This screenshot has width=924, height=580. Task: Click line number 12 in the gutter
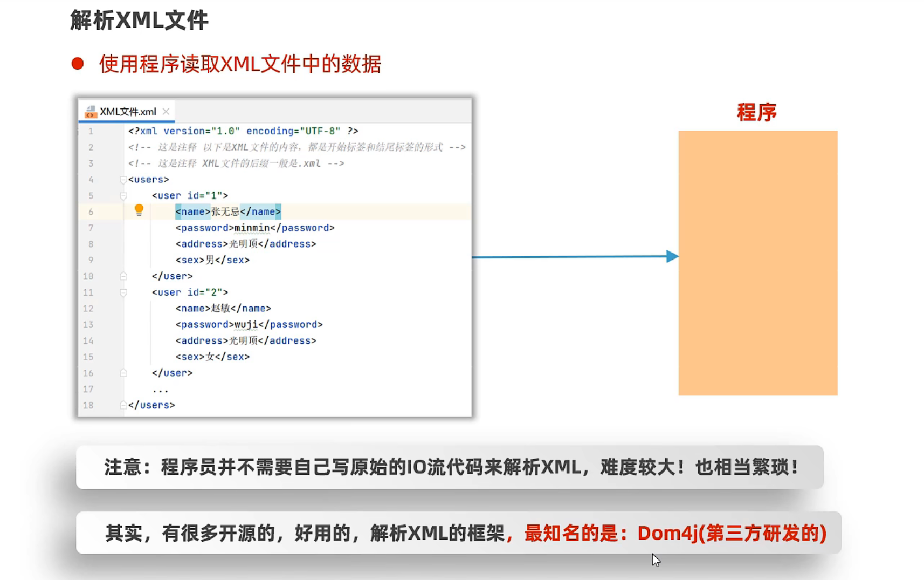pyautogui.click(x=88, y=309)
